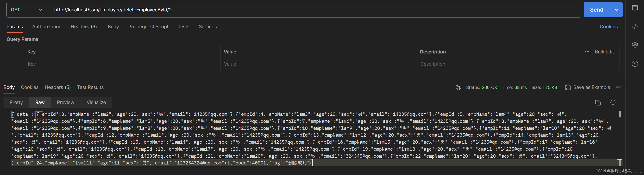The height and width of the screenshot is (175, 644).
Task: Open the comments icon in right sidebar
Action: (x=635, y=8)
